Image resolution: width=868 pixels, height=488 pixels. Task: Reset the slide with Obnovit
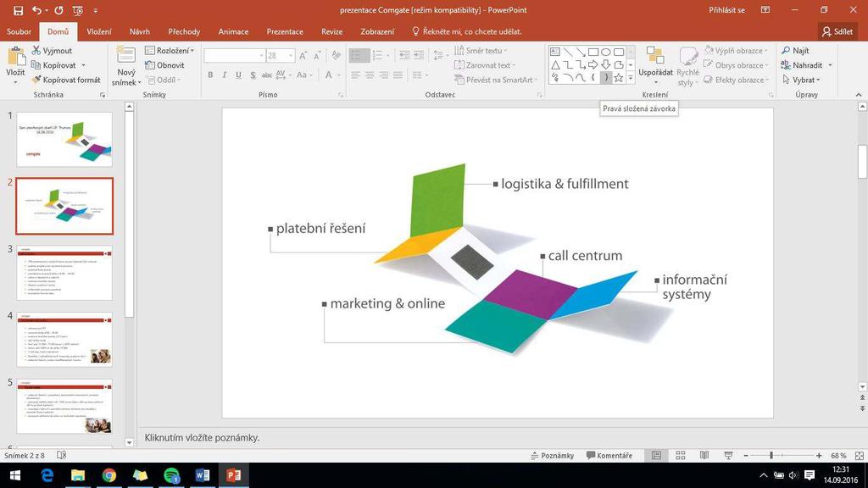[164, 65]
